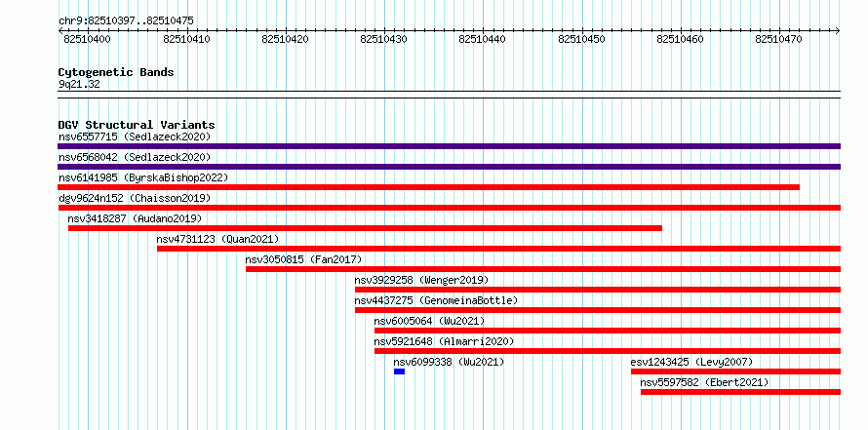Click ruler position 82510440
This screenshot has width=868, height=430.
(484, 39)
